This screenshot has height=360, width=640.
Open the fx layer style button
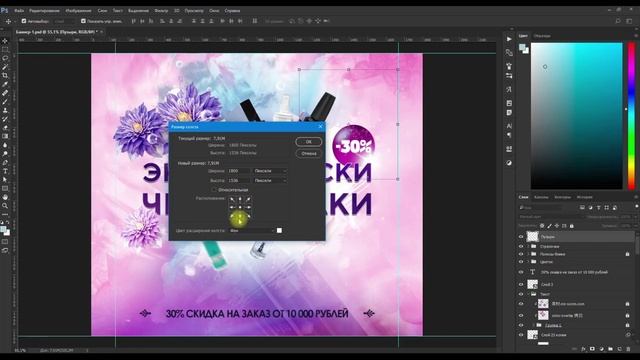(x=583, y=349)
